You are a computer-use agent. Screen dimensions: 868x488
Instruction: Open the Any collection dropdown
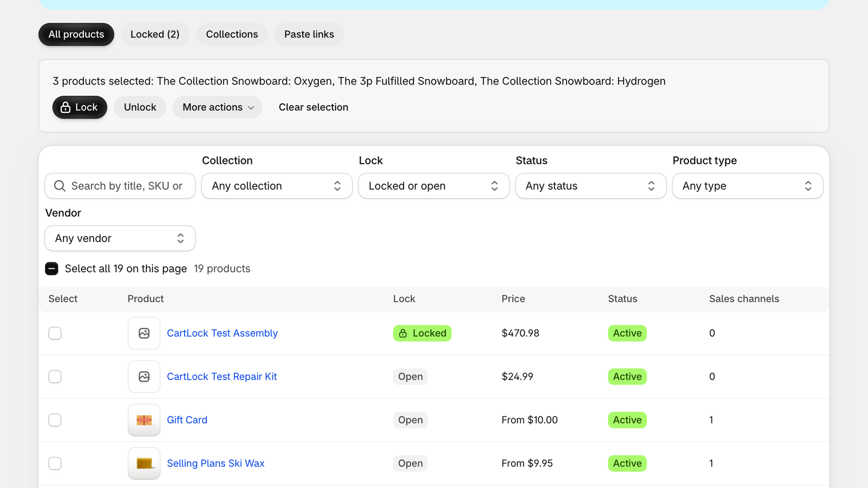(277, 186)
